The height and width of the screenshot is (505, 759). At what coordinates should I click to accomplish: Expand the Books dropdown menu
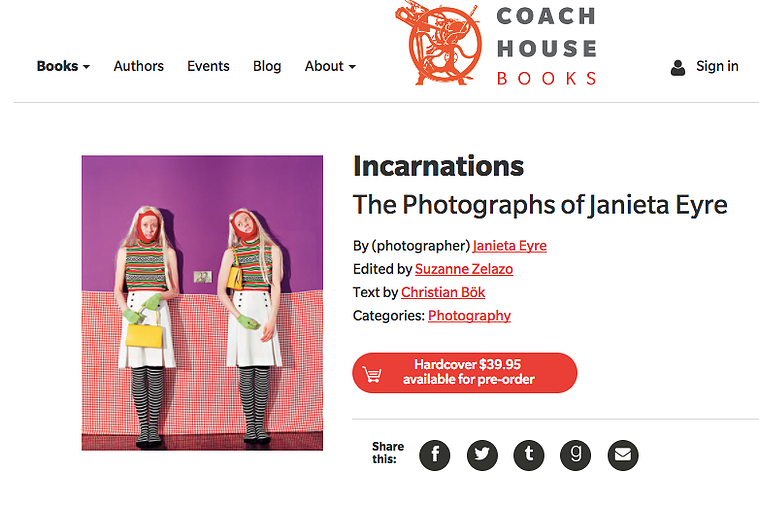tap(63, 66)
